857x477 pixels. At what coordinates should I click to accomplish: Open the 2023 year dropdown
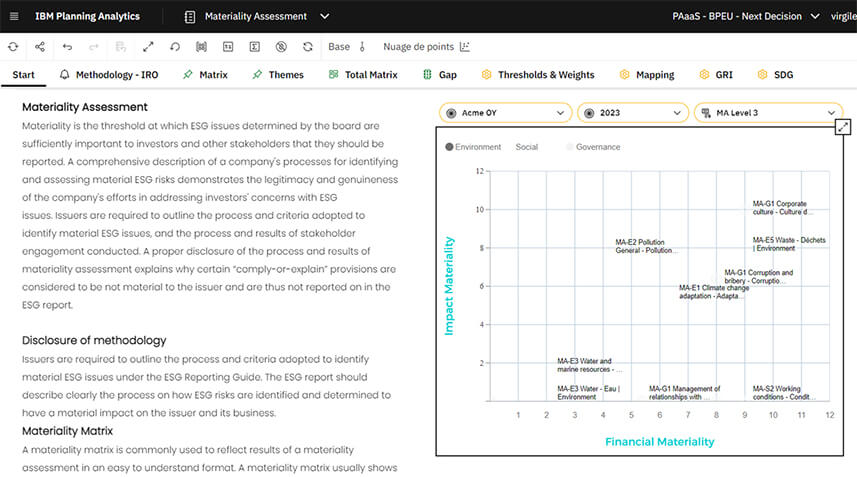click(x=632, y=113)
